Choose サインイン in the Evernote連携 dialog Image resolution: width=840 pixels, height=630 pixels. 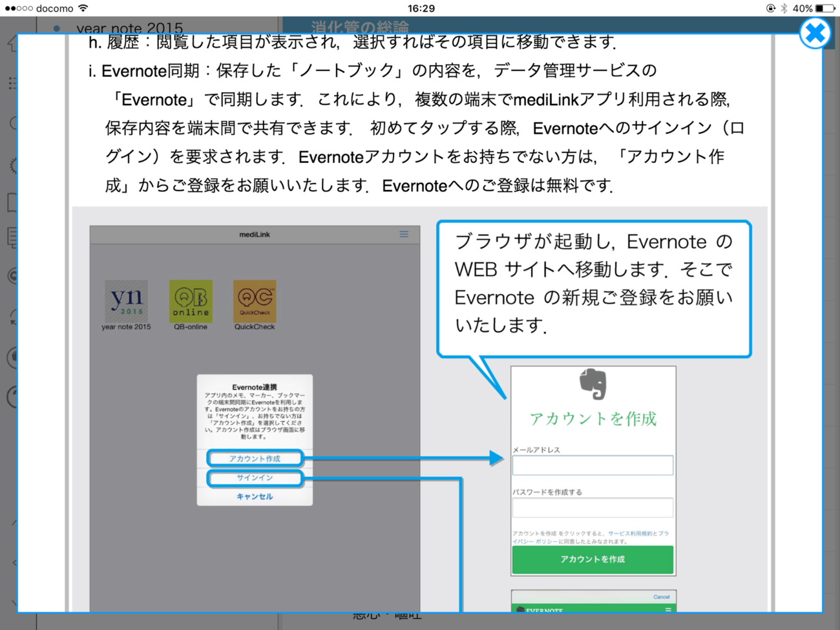[x=255, y=478]
